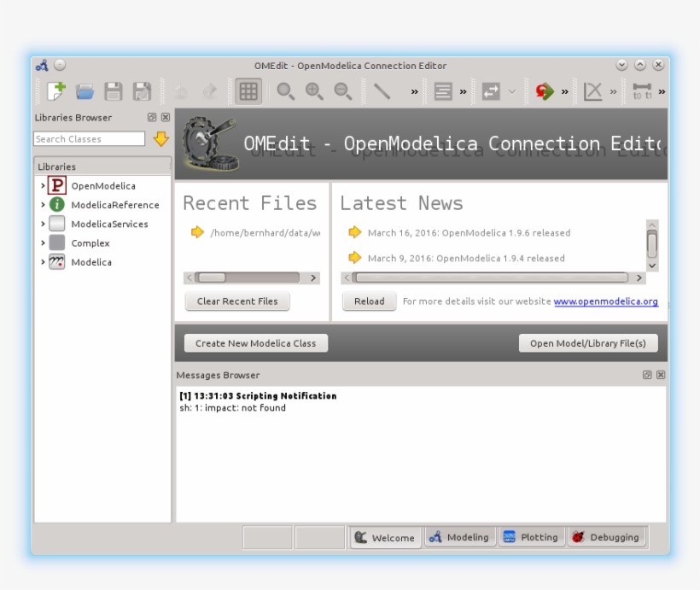Image resolution: width=700 pixels, height=590 pixels.
Task: Switch to the Modeling tab
Action: (x=459, y=537)
